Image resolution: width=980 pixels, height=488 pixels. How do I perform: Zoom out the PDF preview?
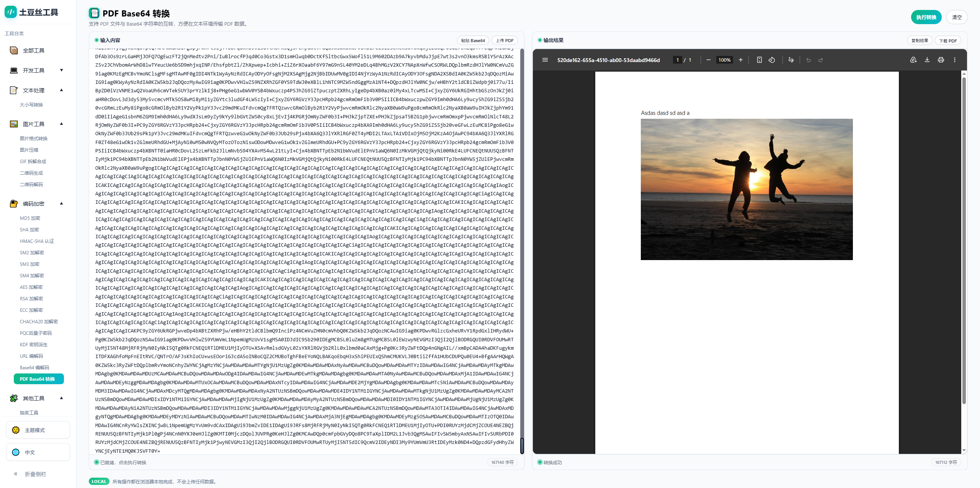709,60
